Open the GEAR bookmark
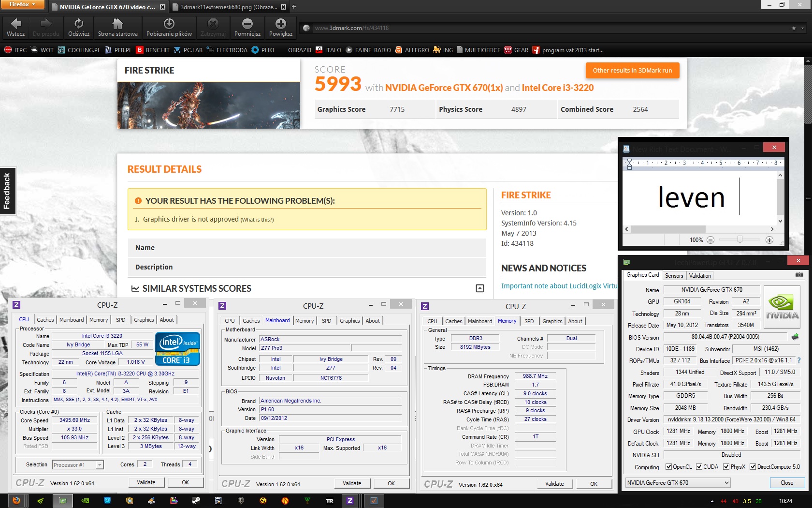812x508 pixels. tap(516, 50)
